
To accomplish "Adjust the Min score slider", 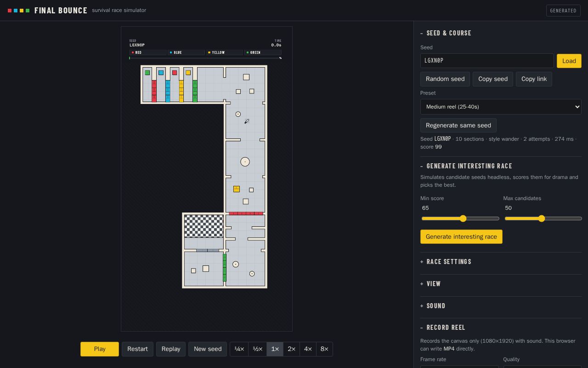I will click(460, 218).
